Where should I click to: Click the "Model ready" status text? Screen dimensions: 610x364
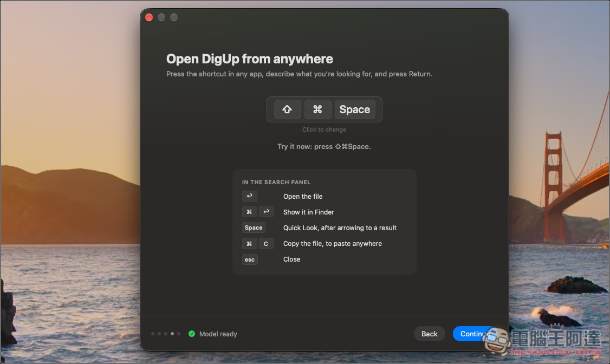[x=218, y=334]
